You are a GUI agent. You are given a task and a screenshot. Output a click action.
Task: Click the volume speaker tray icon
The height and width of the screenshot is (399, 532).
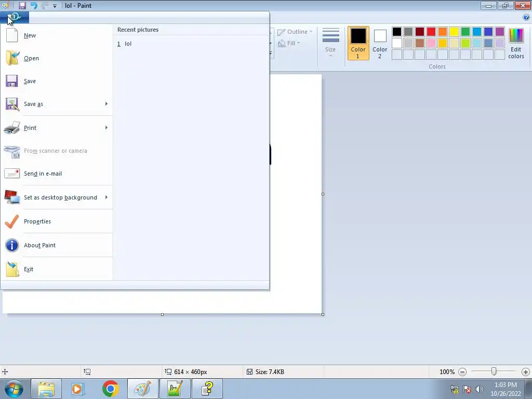[x=479, y=389]
